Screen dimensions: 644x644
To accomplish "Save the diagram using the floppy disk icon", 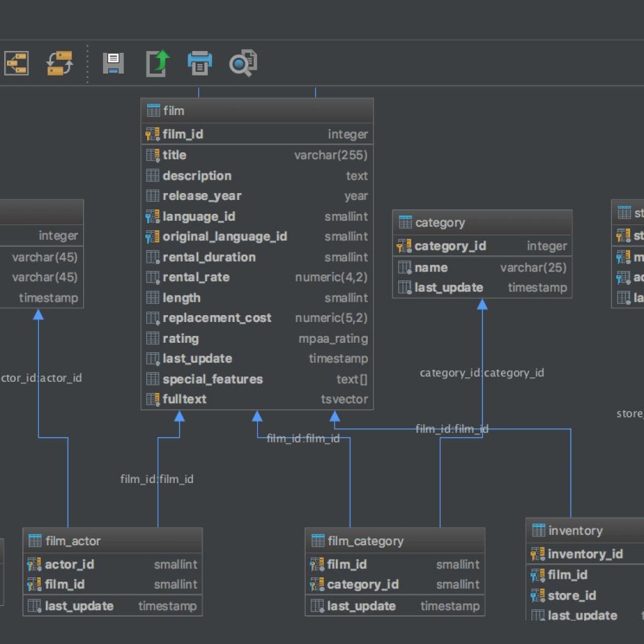I will click(113, 63).
